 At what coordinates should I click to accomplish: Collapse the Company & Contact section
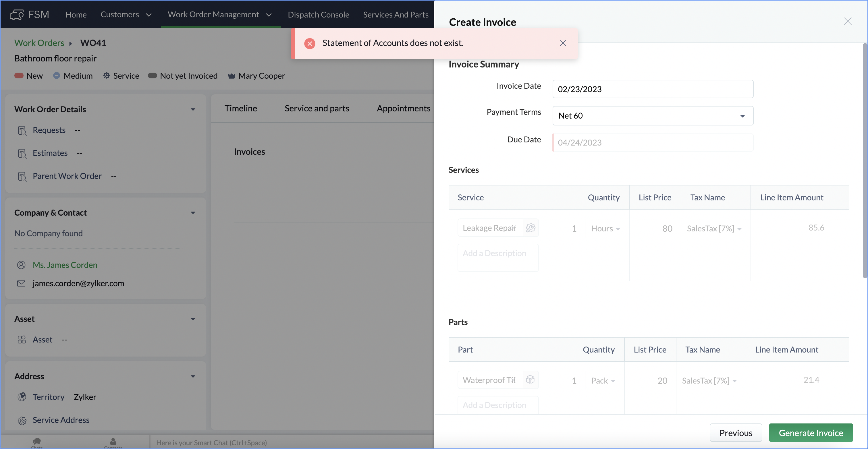(193, 213)
